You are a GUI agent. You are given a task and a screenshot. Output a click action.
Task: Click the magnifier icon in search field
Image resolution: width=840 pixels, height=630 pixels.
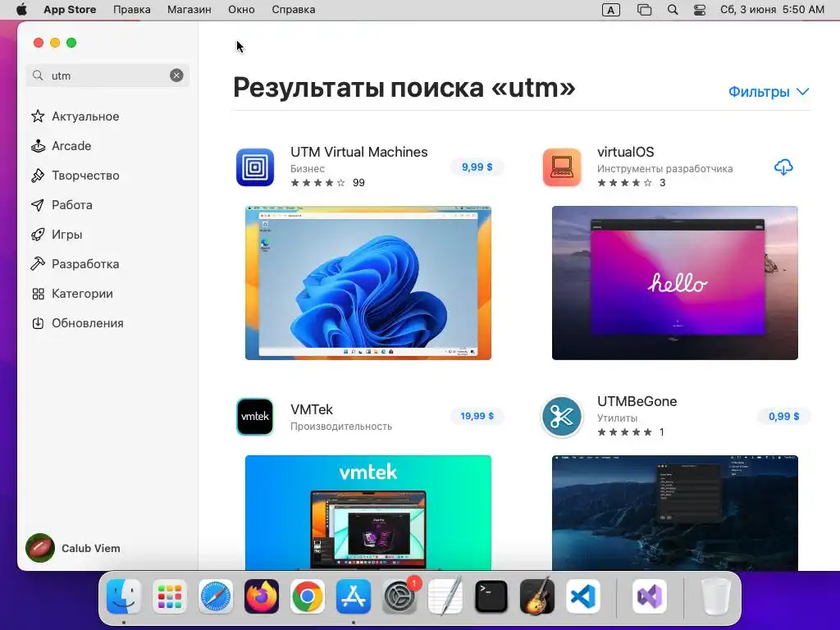[x=38, y=75]
